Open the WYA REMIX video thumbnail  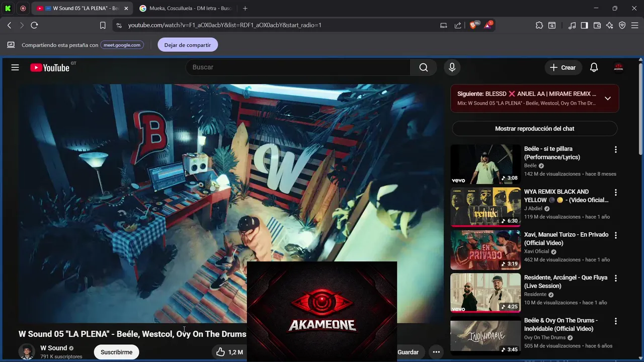[485, 207]
